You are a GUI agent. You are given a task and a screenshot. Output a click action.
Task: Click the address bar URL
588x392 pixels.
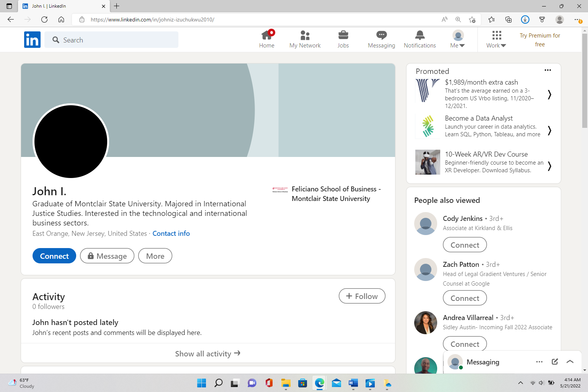[152, 20]
